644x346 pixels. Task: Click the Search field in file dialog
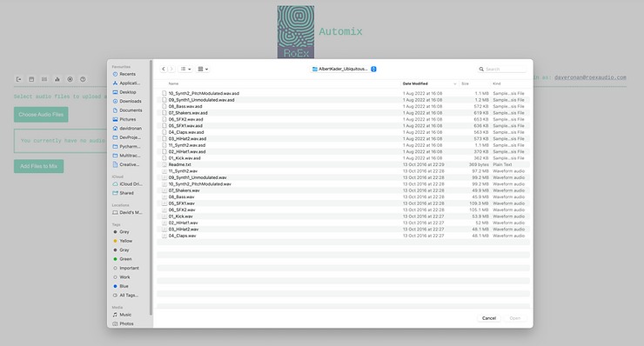[x=501, y=69]
